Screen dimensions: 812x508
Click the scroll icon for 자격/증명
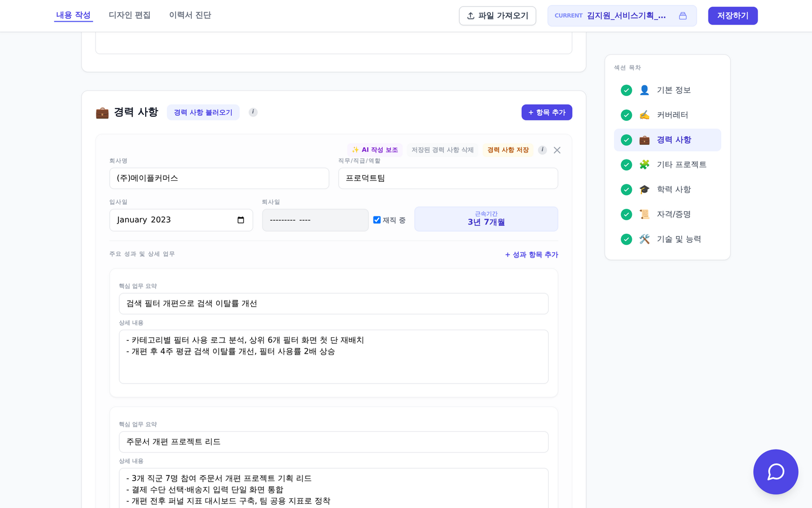pyautogui.click(x=645, y=214)
